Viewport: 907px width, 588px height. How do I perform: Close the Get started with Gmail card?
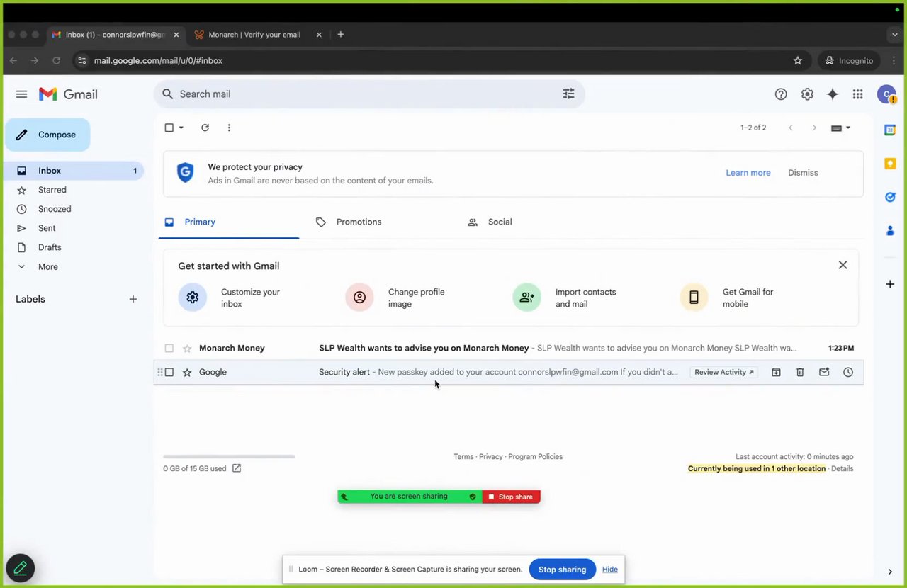pyautogui.click(x=843, y=265)
